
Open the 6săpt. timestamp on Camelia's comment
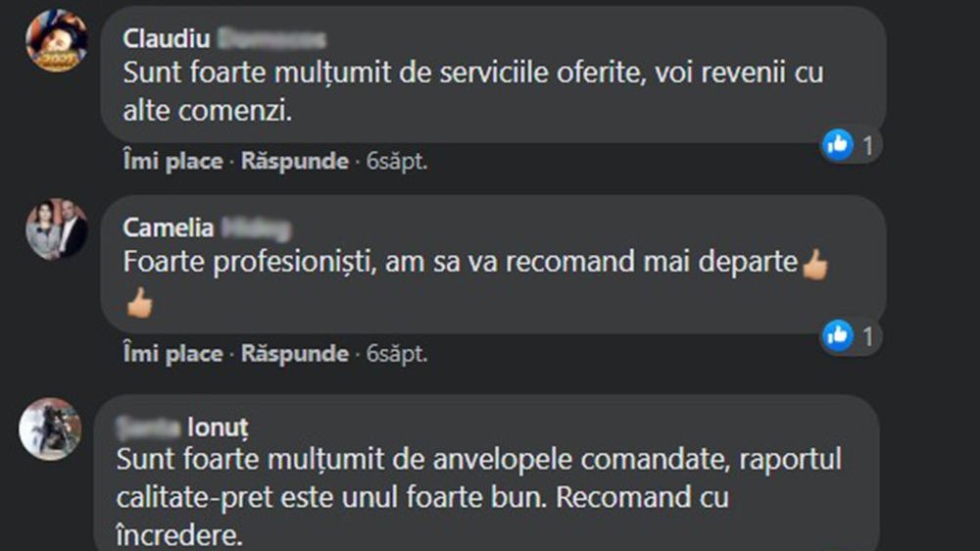[x=397, y=353]
